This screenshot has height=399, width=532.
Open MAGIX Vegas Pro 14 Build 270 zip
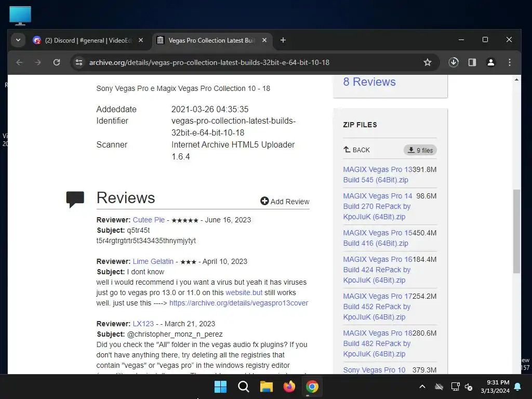click(377, 206)
